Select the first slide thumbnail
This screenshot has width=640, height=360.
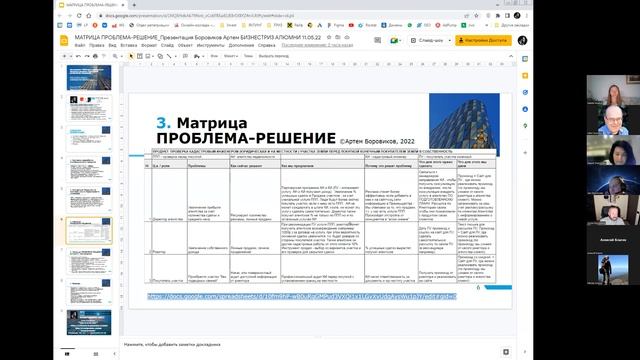pos(89,78)
